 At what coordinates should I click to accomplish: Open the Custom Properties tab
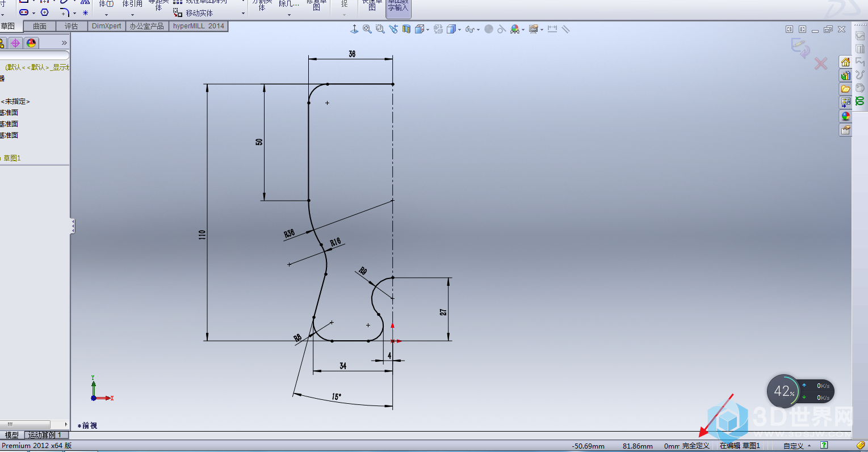coord(845,130)
